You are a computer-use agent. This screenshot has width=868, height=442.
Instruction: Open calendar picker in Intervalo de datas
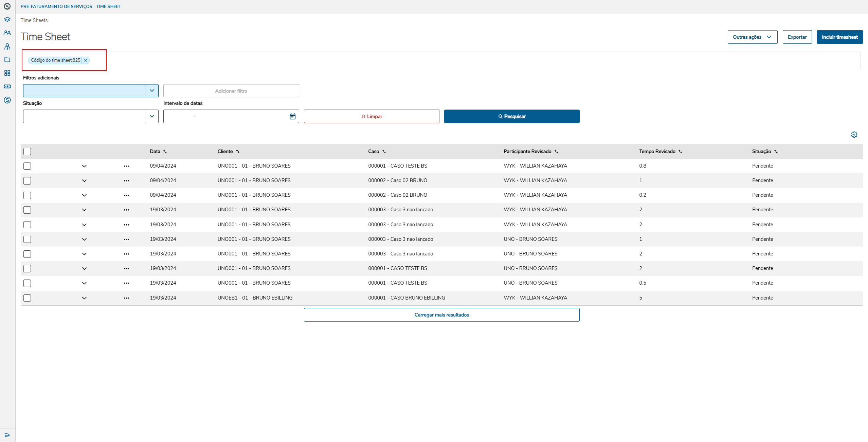(292, 116)
